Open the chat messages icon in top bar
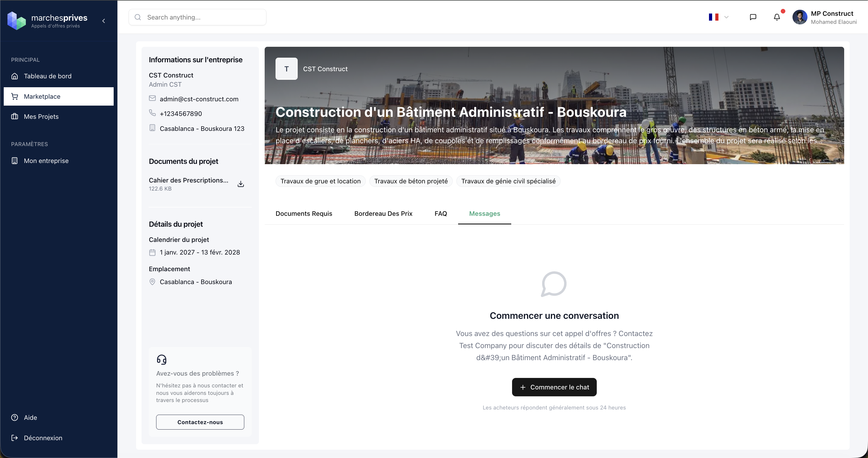 coord(753,17)
